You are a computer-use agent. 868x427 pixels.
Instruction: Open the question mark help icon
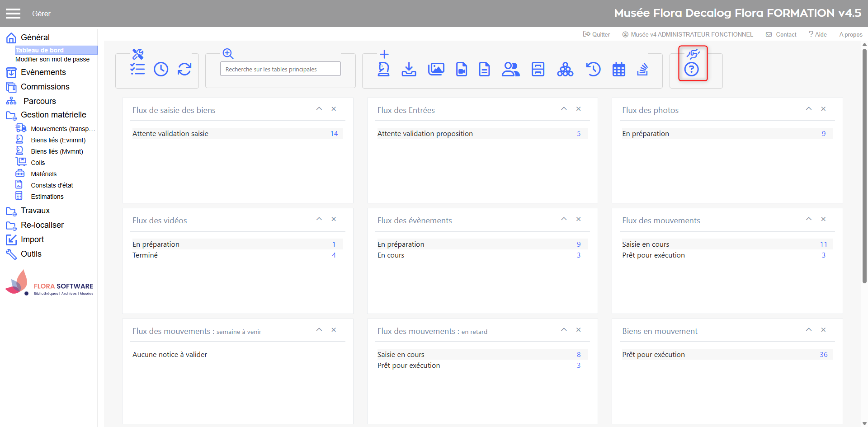(x=691, y=70)
